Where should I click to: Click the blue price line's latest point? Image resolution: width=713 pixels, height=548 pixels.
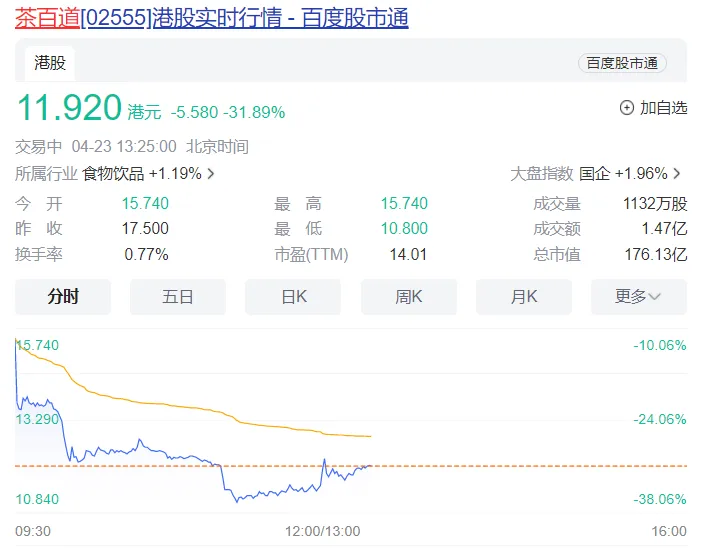(x=371, y=466)
